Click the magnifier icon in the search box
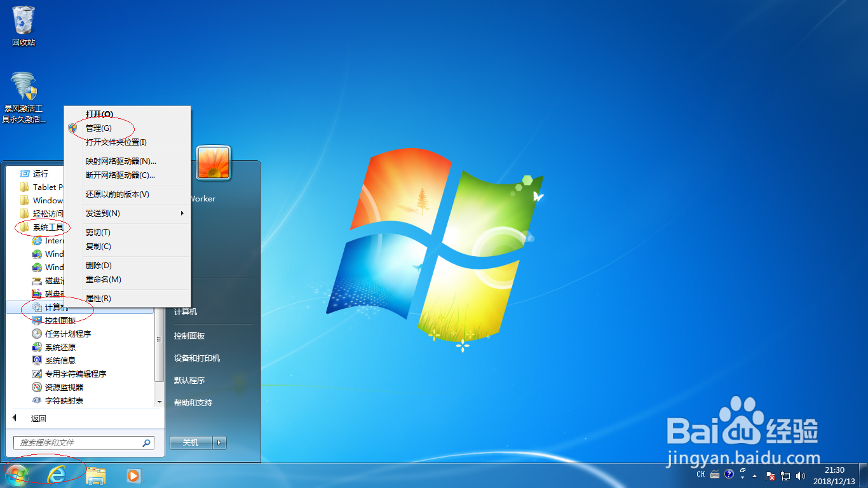 146,443
